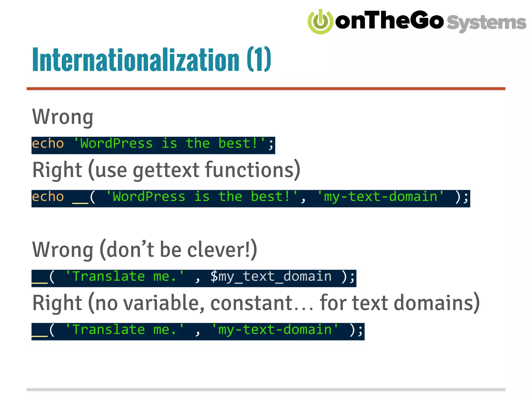Image resolution: width=532 pixels, height=399 pixels.
Task: Click the code line echo 'WordPress is the best!';
Action: coord(153,145)
